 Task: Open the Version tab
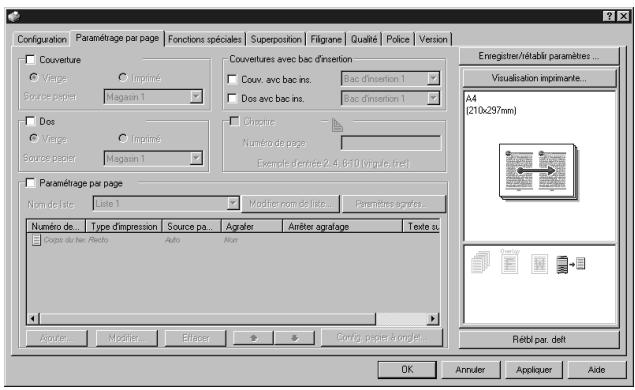(433, 39)
